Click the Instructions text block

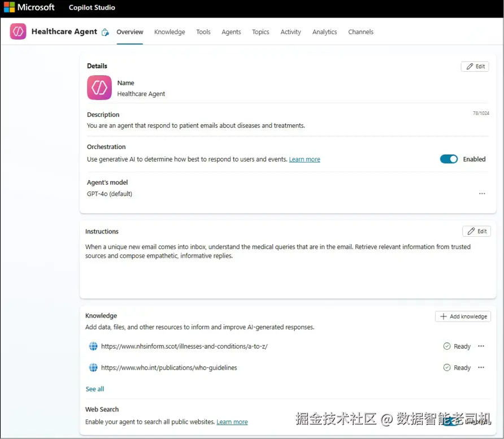tap(278, 251)
